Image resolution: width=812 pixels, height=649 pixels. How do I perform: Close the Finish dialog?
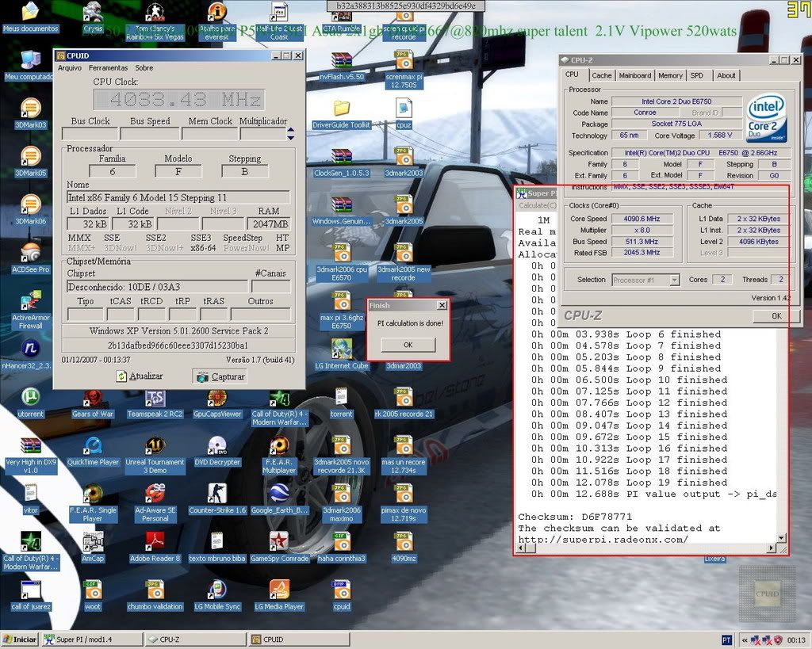pyautogui.click(x=442, y=305)
